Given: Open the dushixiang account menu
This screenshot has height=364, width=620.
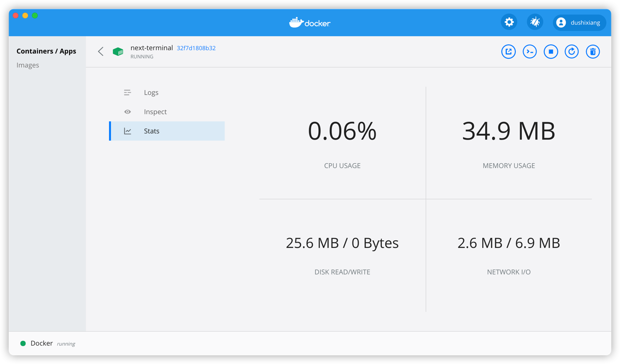Looking at the screenshot, I should point(579,23).
